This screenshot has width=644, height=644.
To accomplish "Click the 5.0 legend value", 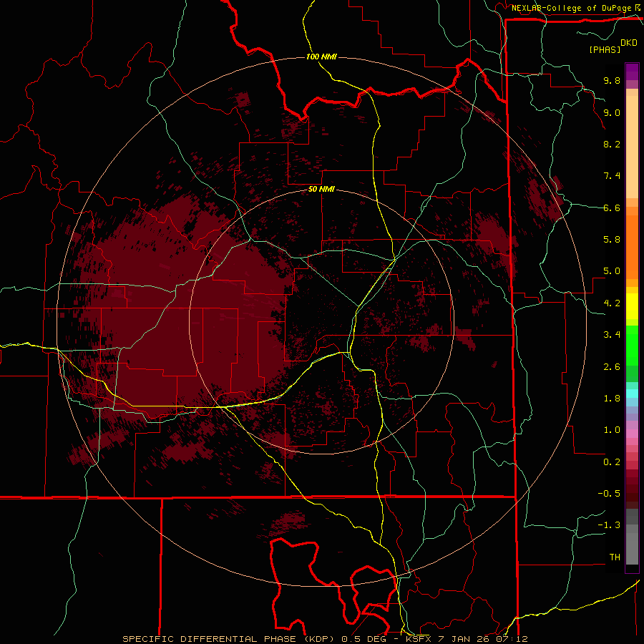I will 612,271.
